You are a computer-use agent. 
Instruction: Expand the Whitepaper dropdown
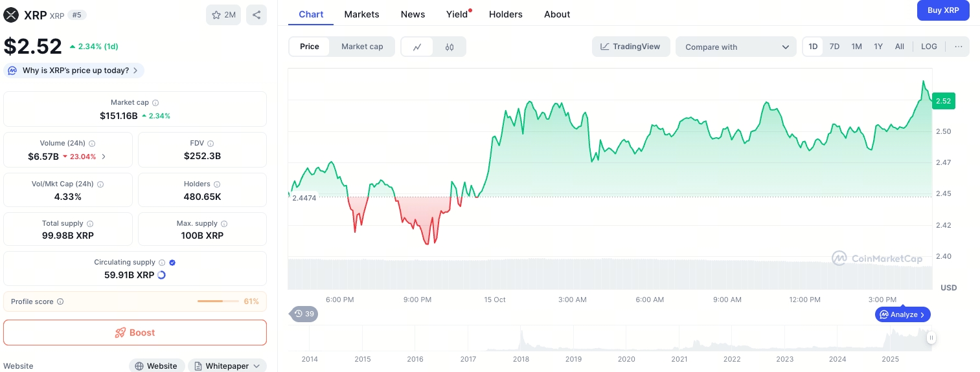[227, 366]
